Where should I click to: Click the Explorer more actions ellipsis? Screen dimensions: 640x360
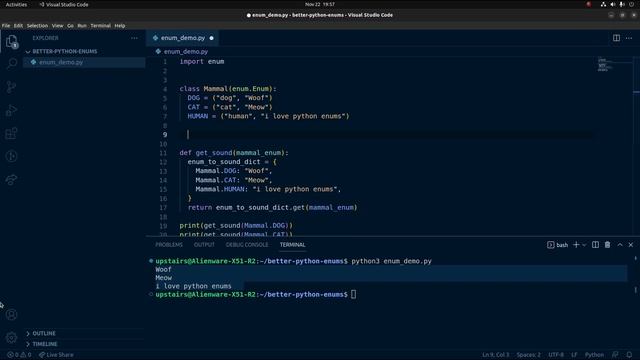pyautogui.click(x=134, y=38)
